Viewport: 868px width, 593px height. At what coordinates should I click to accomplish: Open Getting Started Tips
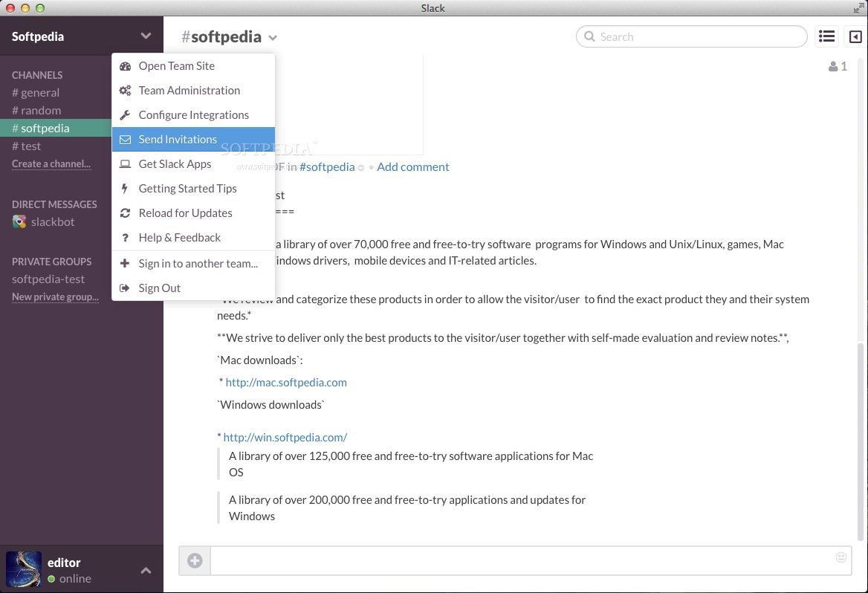coord(193,188)
